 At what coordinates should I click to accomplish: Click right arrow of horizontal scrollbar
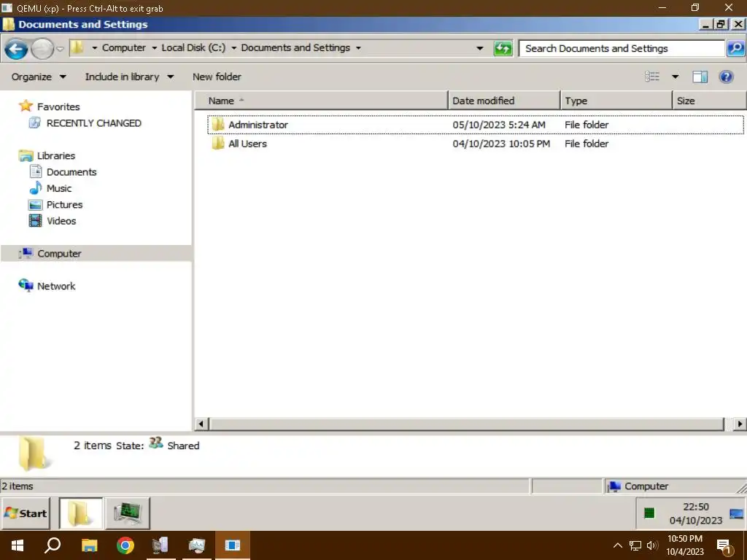[x=740, y=424]
